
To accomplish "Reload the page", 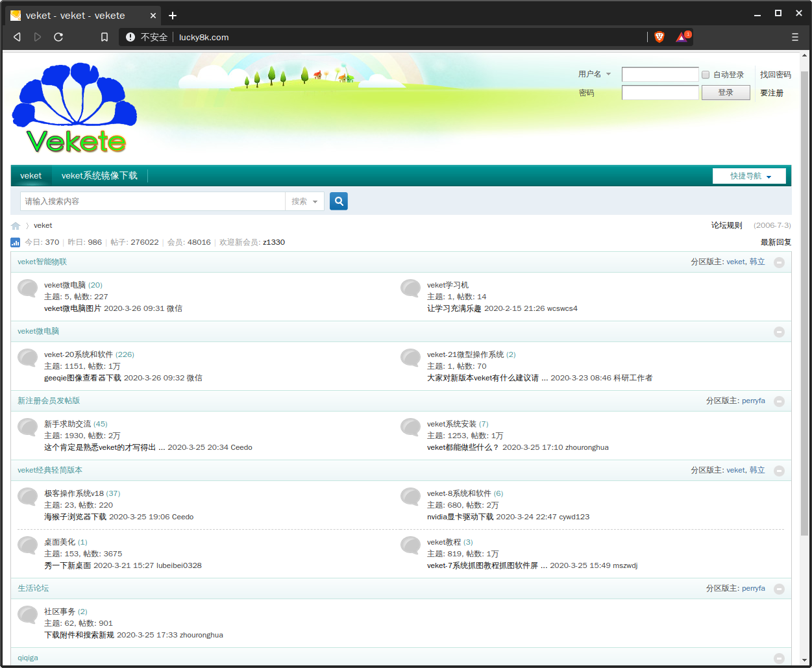I will point(58,37).
